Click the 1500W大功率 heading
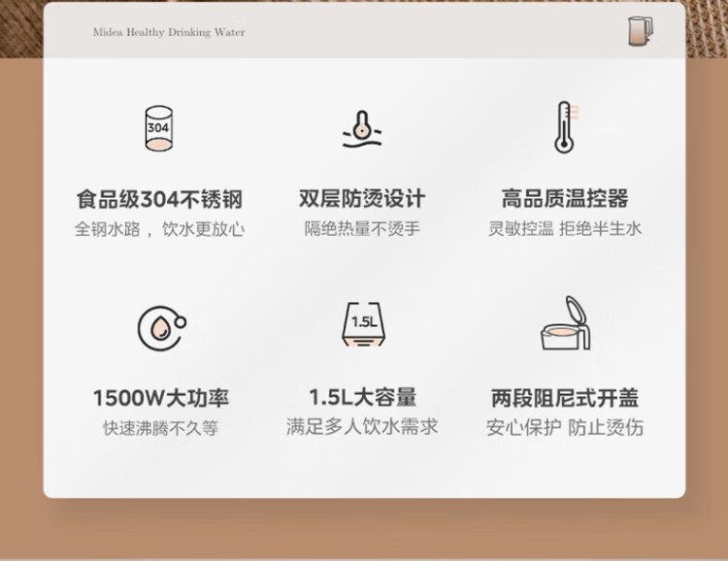 point(161,398)
